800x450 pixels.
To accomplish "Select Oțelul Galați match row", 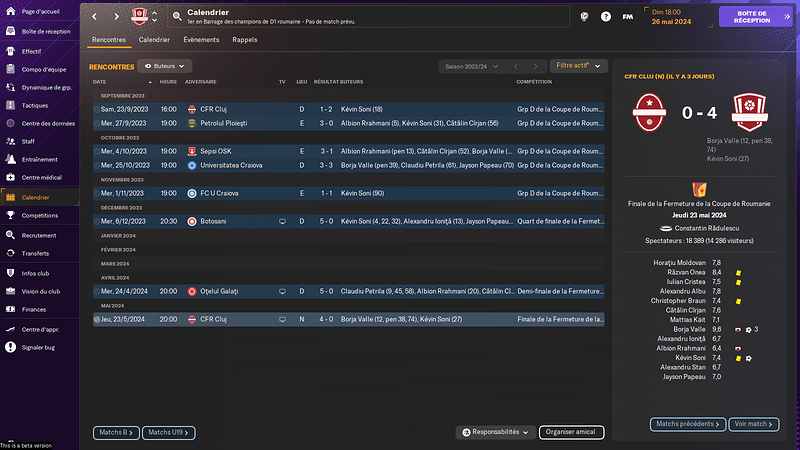I will pyautogui.click(x=348, y=291).
